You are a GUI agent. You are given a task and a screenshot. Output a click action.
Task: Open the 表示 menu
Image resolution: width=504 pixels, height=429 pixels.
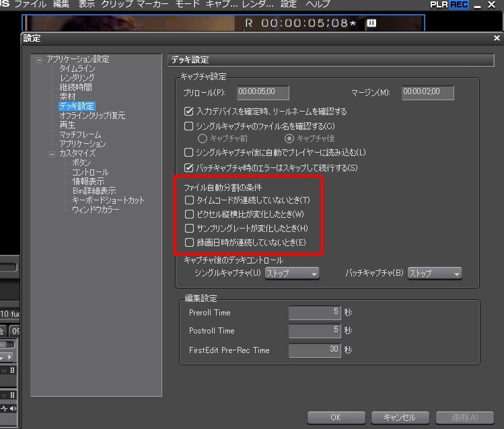[x=87, y=4]
